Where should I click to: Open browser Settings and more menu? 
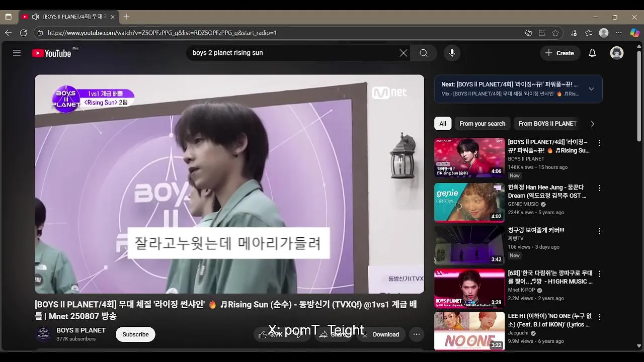[619, 33]
